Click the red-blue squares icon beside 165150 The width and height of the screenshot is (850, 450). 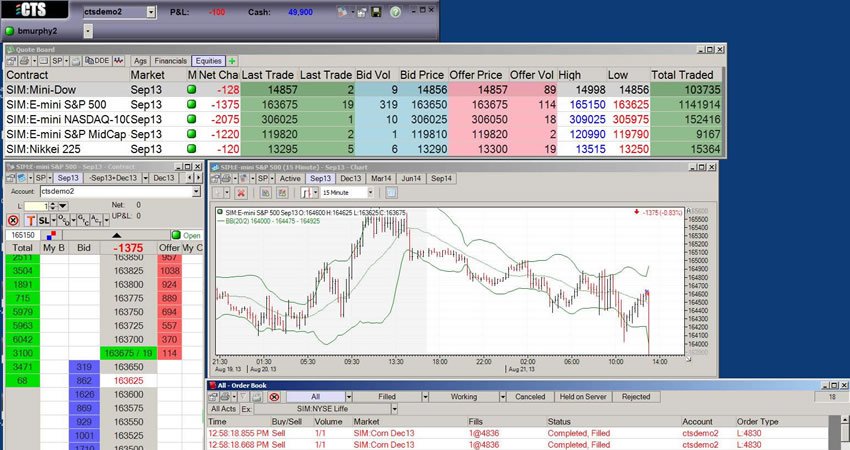[51, 235]
